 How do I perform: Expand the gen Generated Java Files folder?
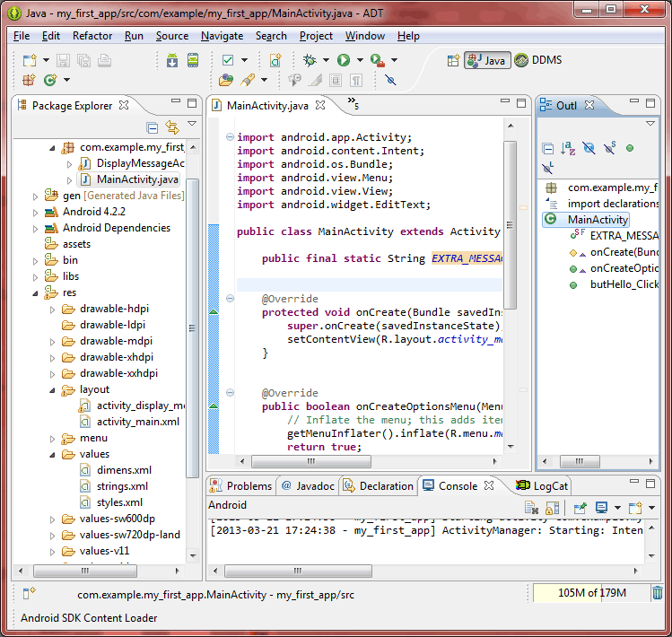click(35, 196)
